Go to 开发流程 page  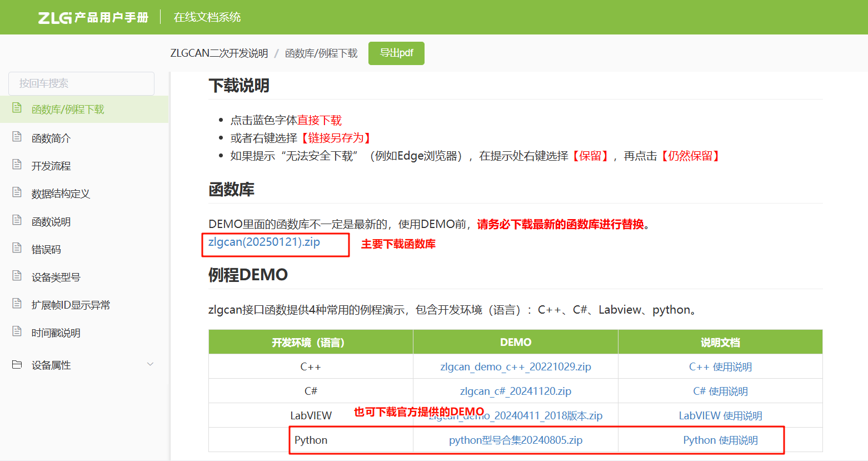(x=51, y=166)
